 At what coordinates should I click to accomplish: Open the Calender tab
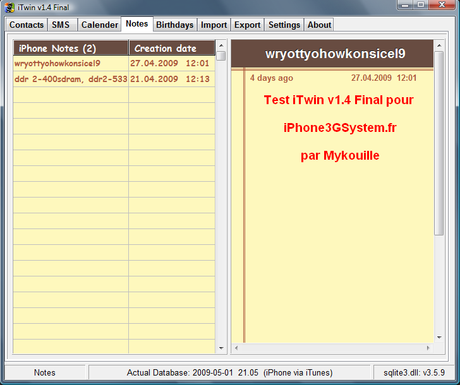click(x=99, y=25)
